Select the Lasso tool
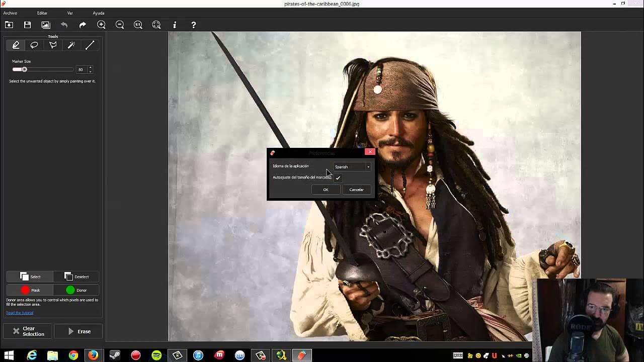644x362 pixels. pyautogui.click(x=34, y=45)
